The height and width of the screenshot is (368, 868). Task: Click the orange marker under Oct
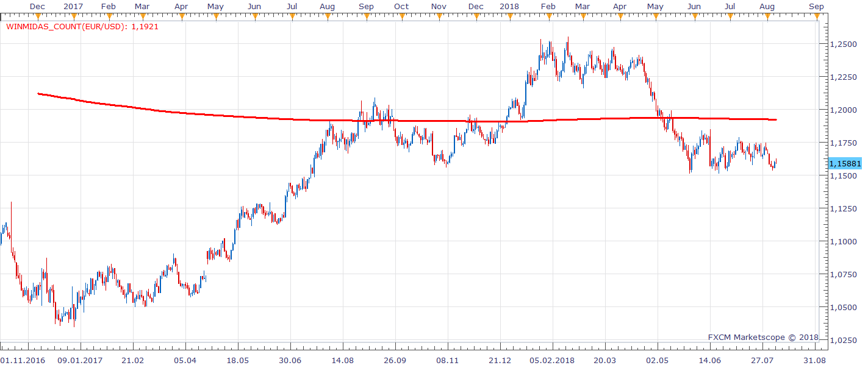pyautogui.click(x=401, y=16)
